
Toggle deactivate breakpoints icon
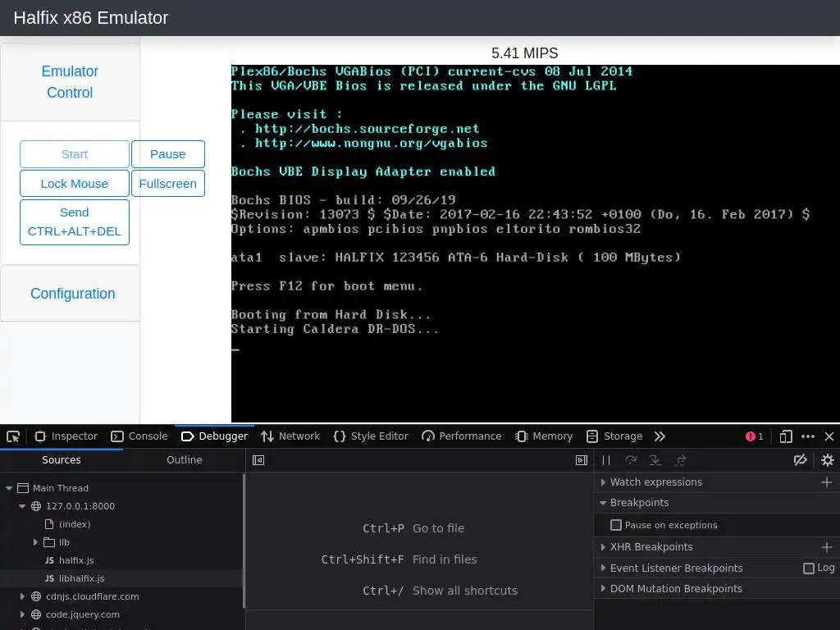click(x=801, y=460)
